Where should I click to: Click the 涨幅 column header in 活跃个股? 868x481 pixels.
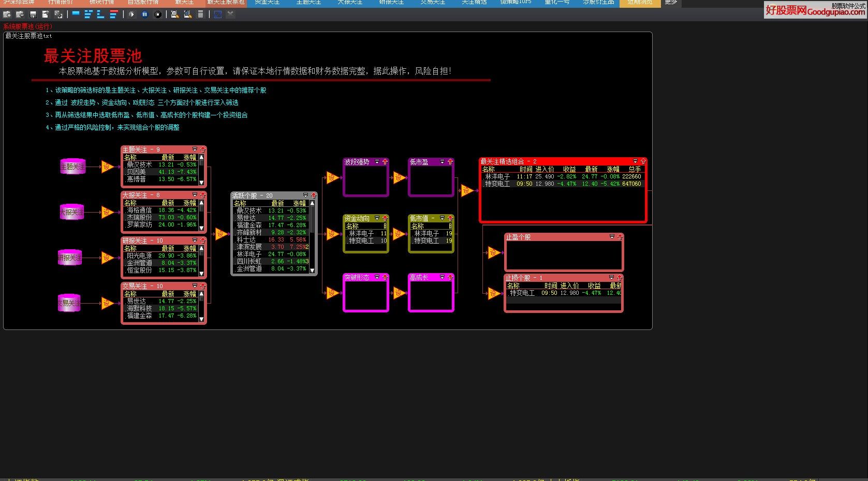click(x=299, y=204)
